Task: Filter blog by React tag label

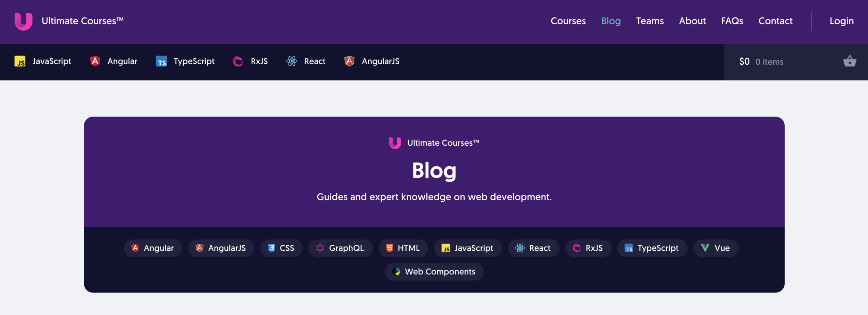Action: [x=540, y=248]
